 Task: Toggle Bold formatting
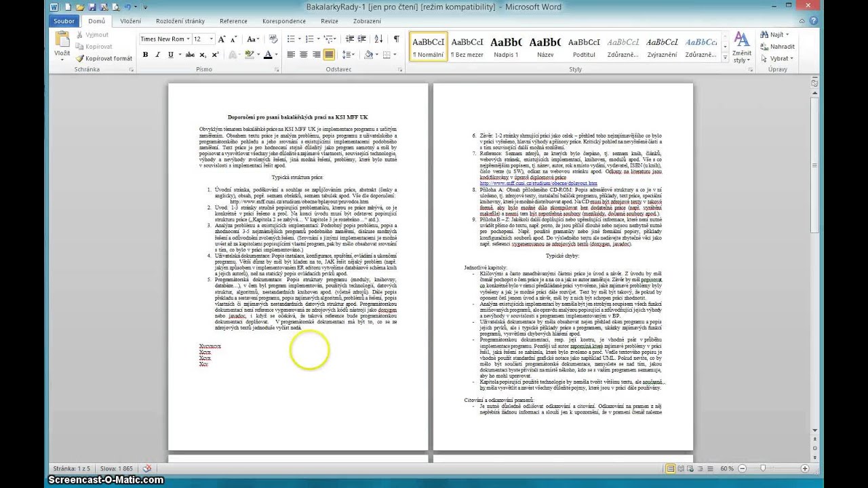pos(145,55)
